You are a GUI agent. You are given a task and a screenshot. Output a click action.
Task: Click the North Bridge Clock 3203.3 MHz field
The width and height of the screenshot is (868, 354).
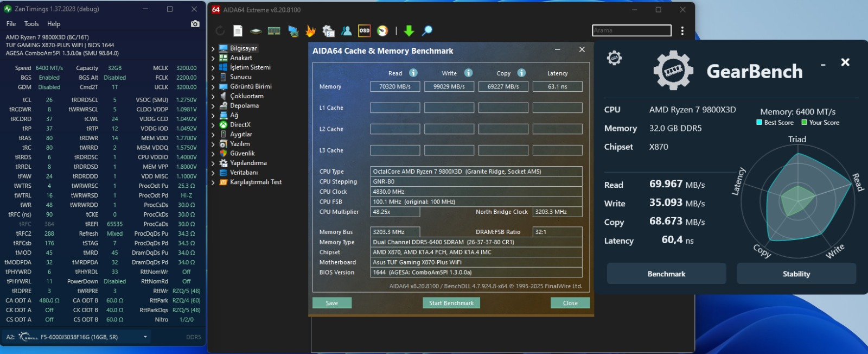(x=557, y=212)
